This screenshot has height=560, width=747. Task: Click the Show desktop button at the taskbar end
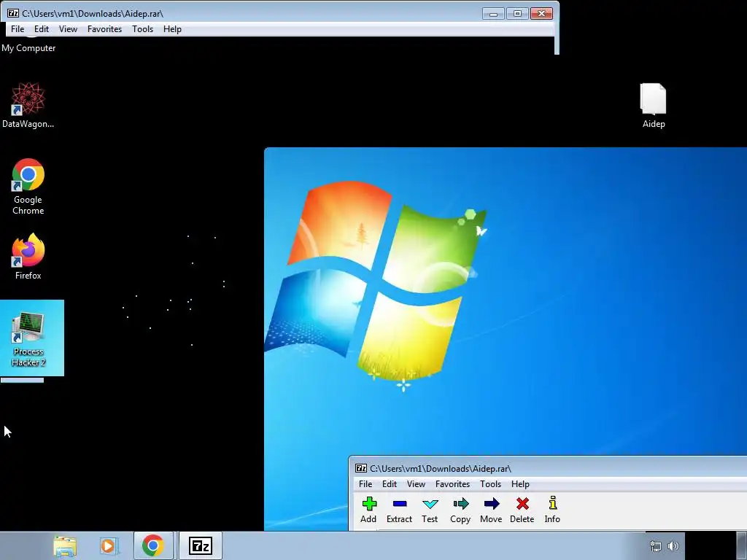coord(742,545)
